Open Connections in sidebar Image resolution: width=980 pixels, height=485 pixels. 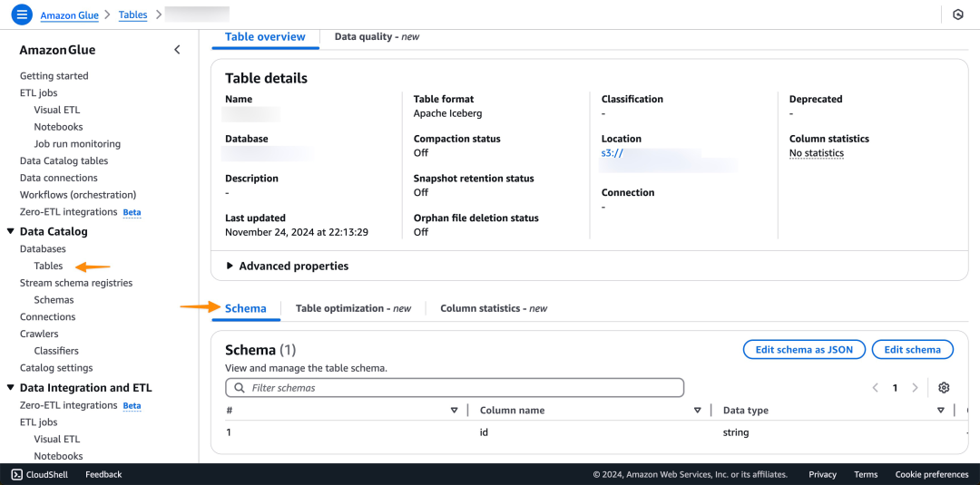[47, 317]
